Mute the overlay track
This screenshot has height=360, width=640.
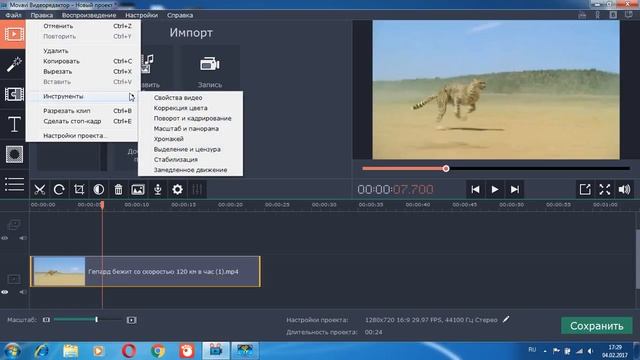click(x=22, y=238)
